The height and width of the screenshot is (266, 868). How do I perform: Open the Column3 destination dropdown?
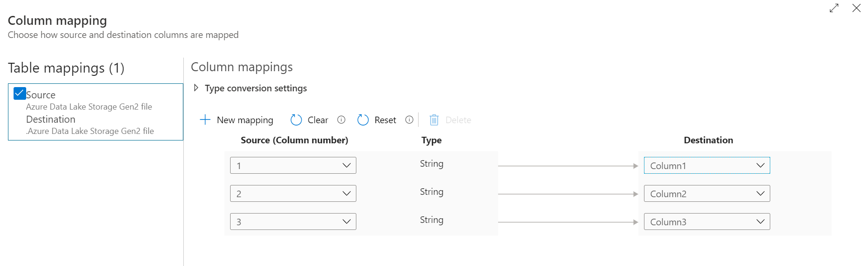pos(707,222)
